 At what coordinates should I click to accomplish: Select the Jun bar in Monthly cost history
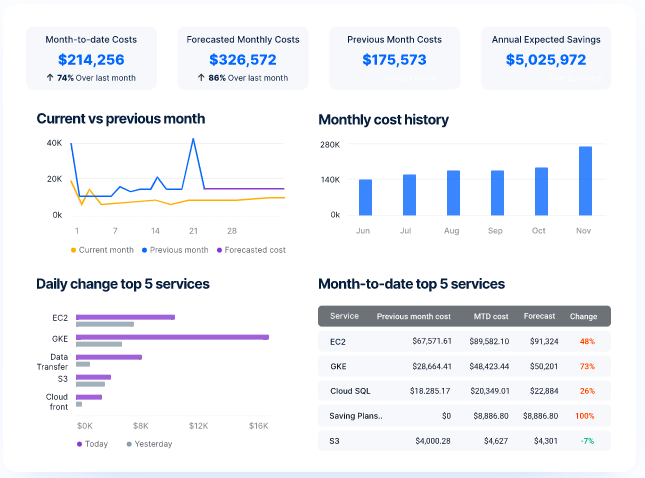click(x=365, y=197)
